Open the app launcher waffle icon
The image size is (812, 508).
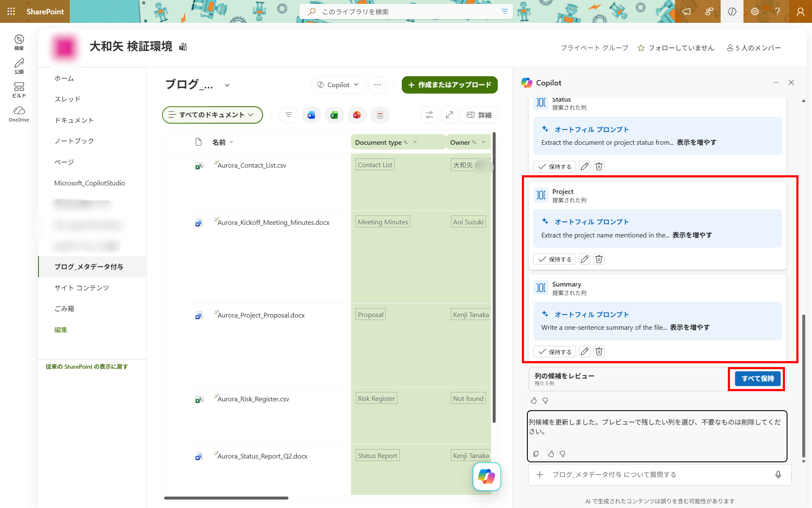pos(11,11)
